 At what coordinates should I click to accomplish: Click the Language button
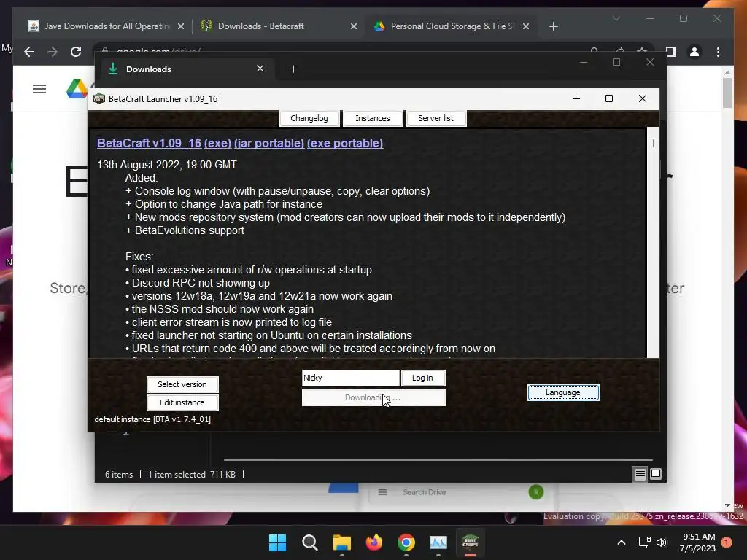(563, 392)
